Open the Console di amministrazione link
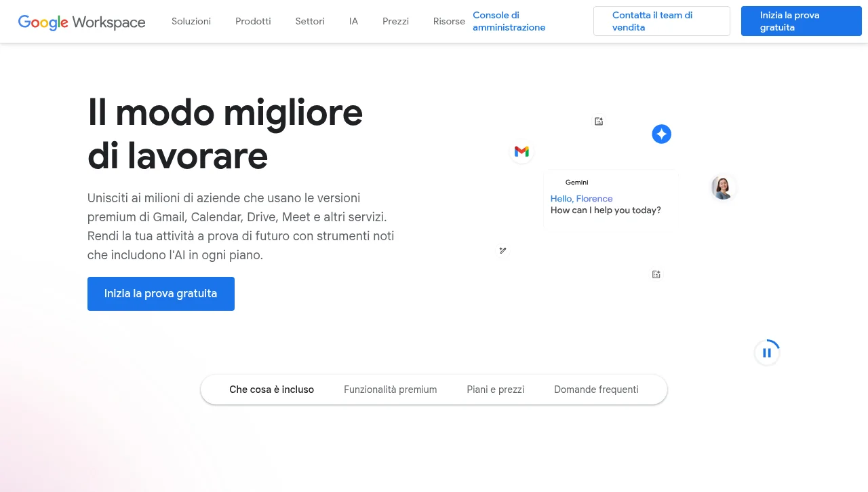868x492 pixels. (509, 21)
